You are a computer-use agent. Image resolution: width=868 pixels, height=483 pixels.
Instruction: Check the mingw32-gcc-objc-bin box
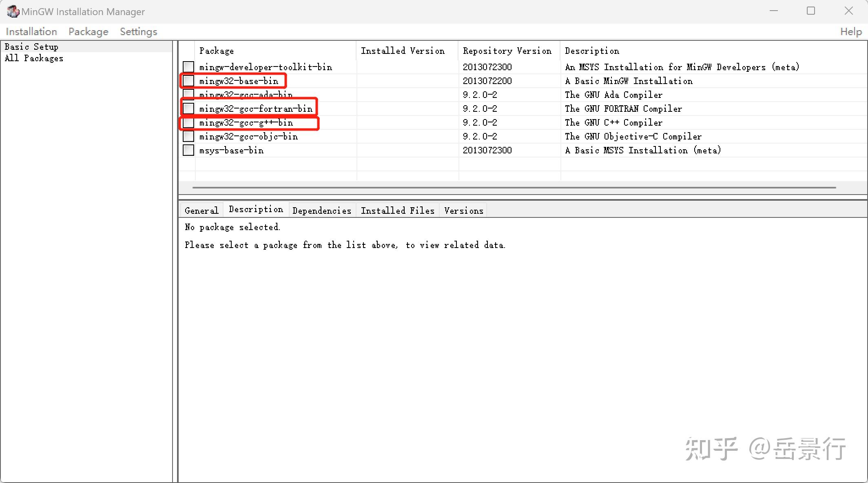pyautogui.click(x=188, y=136)
